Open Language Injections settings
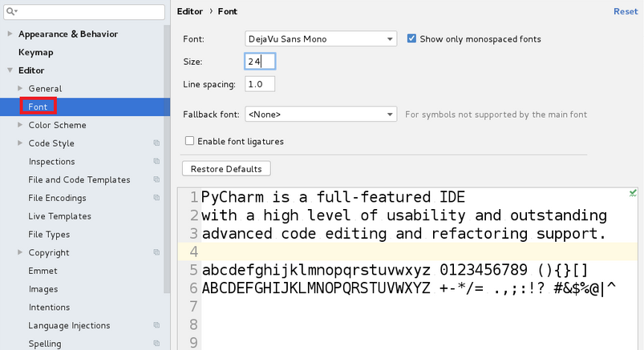Screen dimensions: 644x350 [x=69, y=325]
